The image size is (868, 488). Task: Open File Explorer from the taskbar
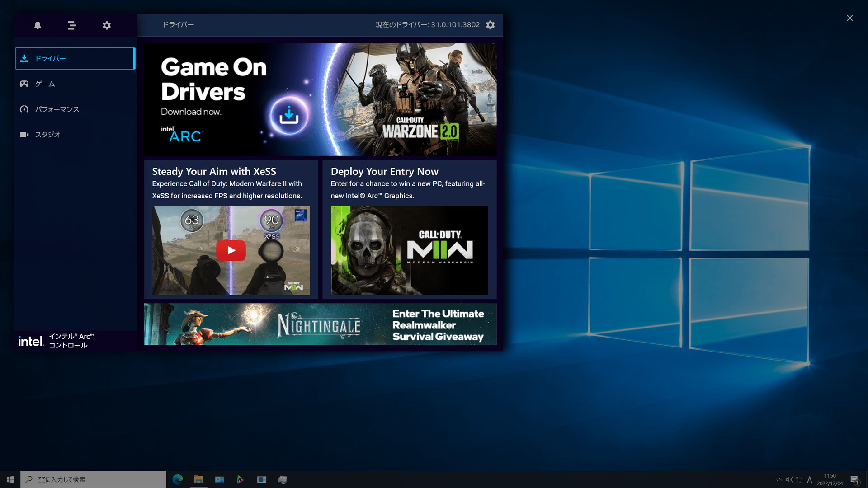point(198,479)
